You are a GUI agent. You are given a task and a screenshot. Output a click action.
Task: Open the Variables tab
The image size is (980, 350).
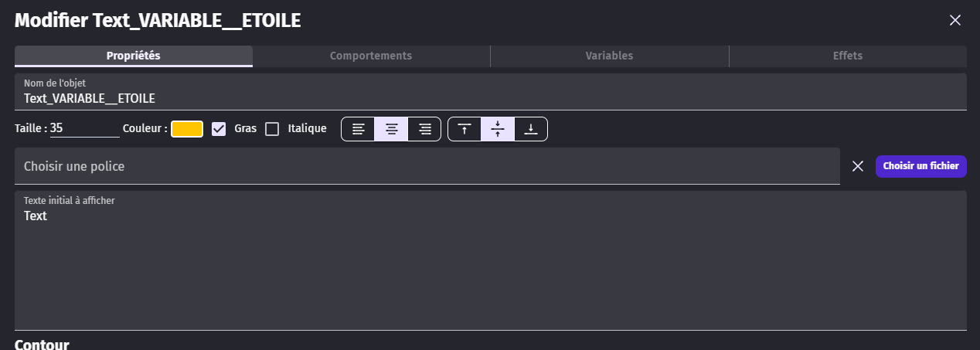[x=609, y=56]
